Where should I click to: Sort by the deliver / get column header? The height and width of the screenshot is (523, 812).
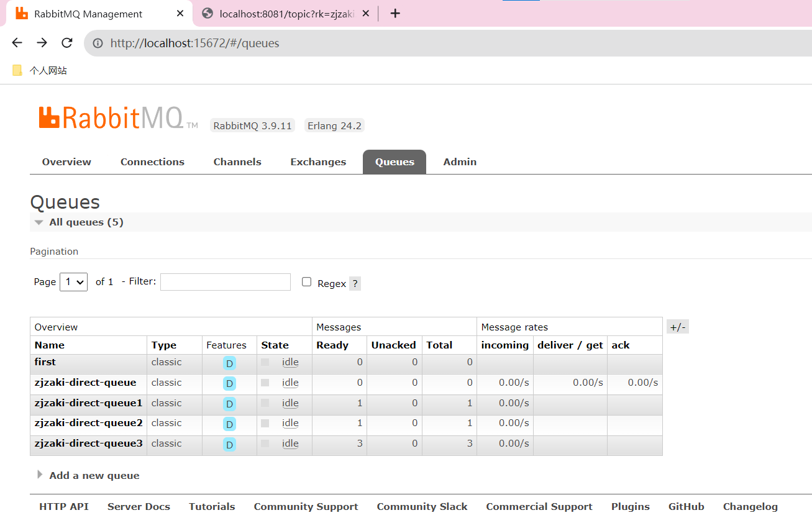(570, 345)
